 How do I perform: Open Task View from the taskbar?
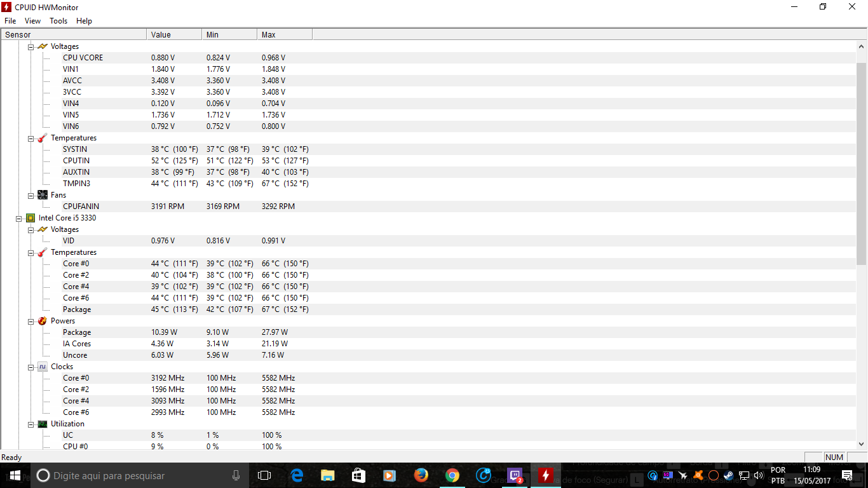264,475
